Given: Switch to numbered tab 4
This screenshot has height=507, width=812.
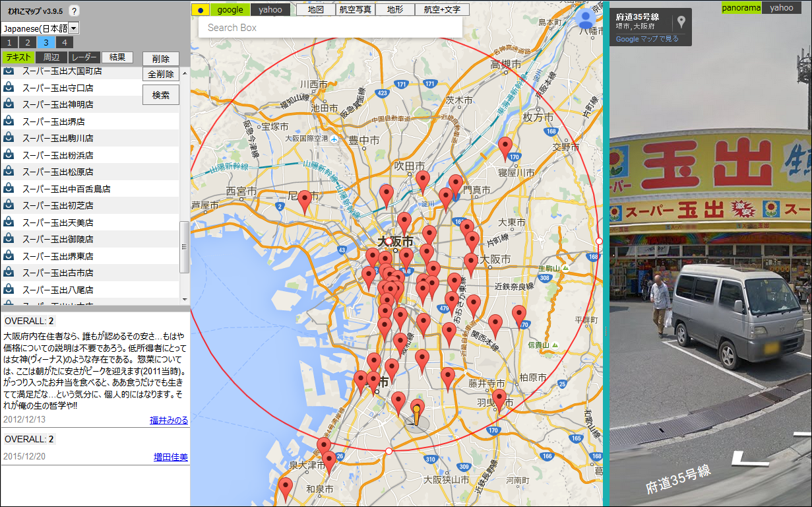Looking at the screenshot, I should click(63, 42).
